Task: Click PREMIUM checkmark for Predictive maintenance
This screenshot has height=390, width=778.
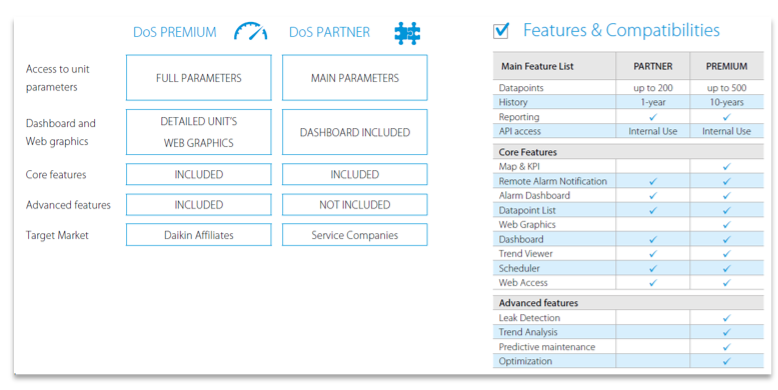Action: click(726, 347)
